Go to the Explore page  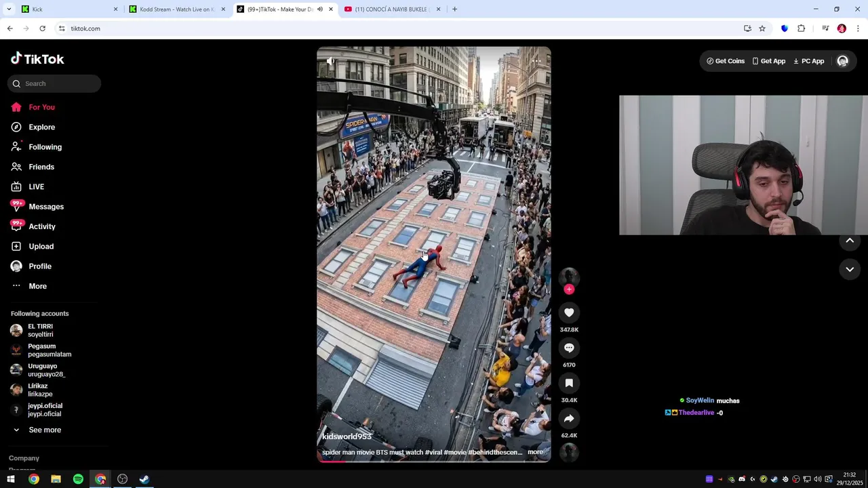[x=33, y=127]
